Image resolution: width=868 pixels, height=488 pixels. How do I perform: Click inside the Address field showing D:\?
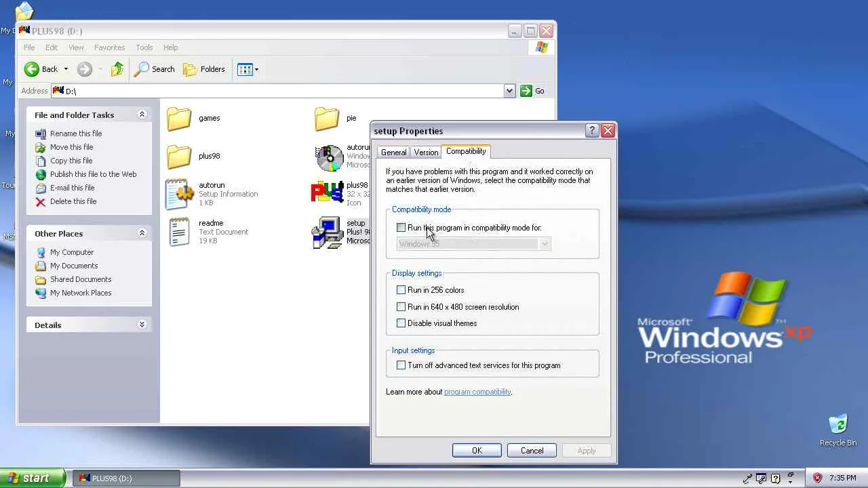coord(277,91)
